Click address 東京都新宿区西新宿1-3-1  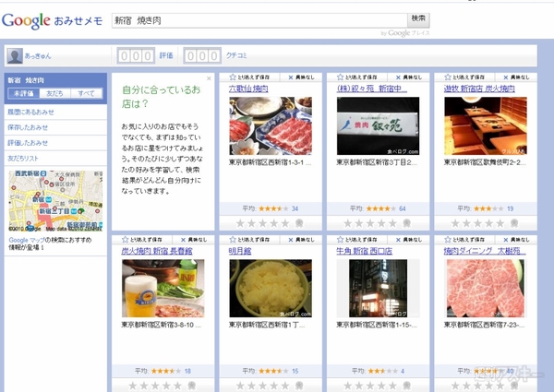point(271,162)
